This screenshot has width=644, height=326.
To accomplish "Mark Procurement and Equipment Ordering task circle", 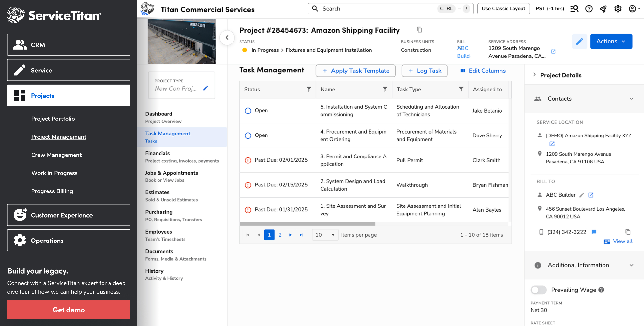I will point(248,135).
